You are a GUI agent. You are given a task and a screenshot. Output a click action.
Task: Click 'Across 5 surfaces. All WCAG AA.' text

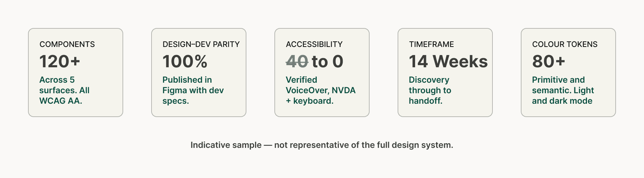[64, 90]
